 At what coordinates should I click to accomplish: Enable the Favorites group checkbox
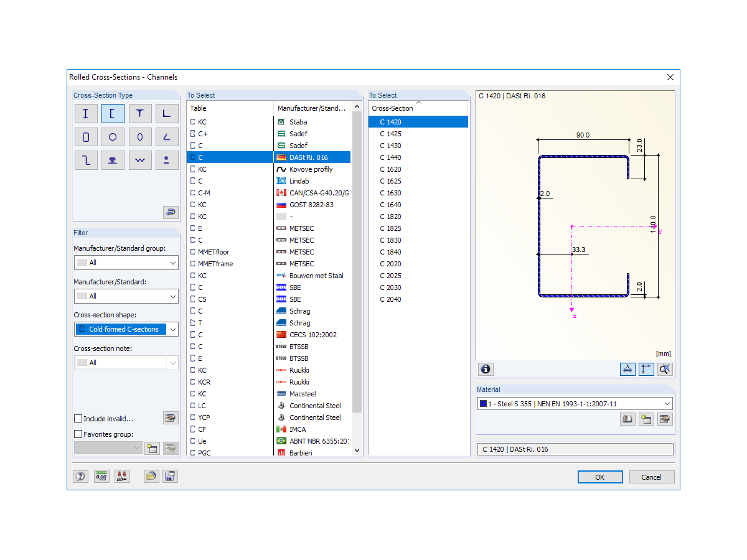[78, 434]
